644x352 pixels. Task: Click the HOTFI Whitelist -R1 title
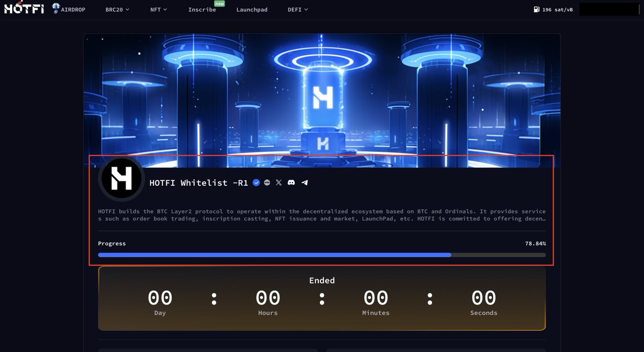click(x=199, y=182)
